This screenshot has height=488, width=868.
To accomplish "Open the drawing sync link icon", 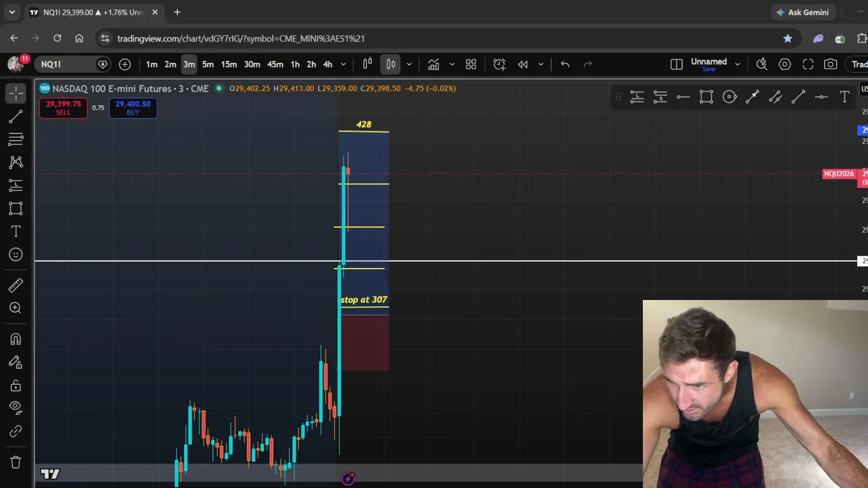I will (16, 431).
